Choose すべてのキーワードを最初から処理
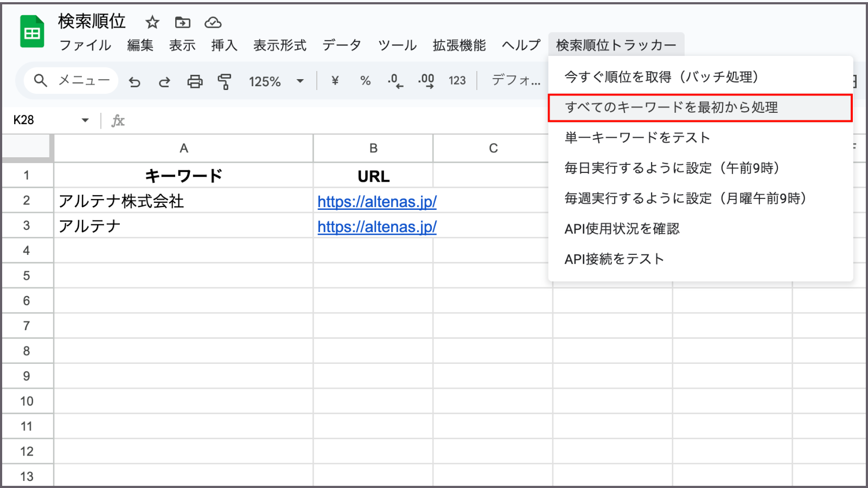868x488 pixels. click(700, 107)
